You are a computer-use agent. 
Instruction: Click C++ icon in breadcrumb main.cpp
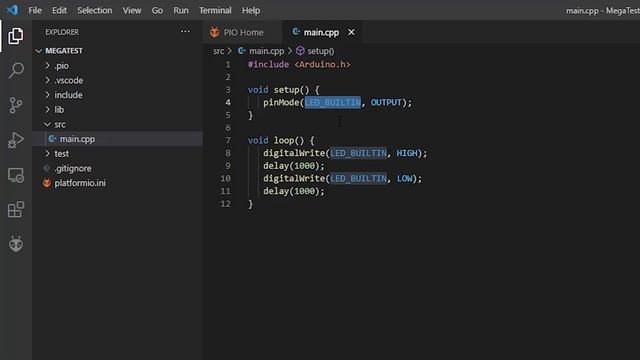(x=242, y=51)
